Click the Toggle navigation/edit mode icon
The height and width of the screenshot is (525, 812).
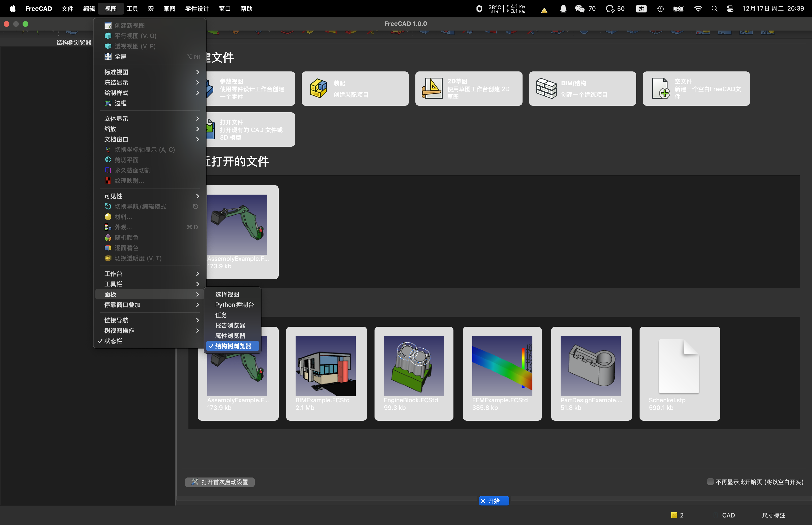pyautogui.click(x=108, y=207)
